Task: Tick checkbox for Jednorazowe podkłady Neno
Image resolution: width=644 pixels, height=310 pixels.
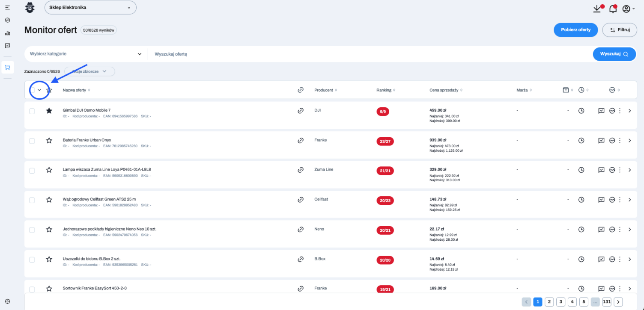Action: [32, 230]
